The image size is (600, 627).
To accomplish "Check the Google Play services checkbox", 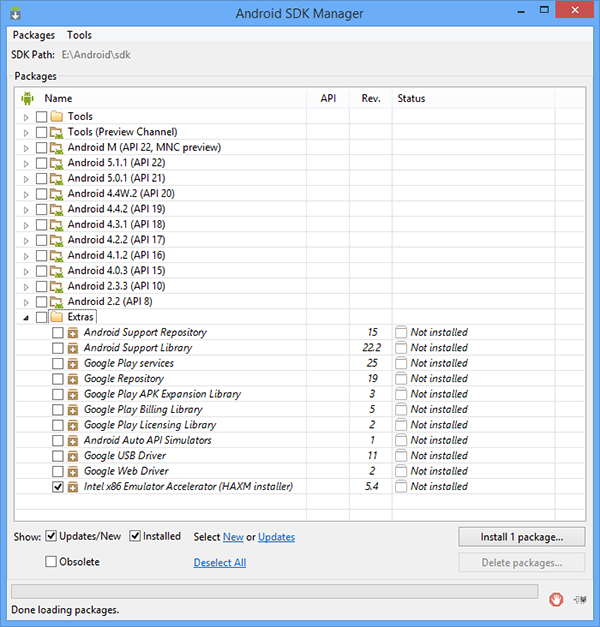I will pyautogui.click(x=58, y=363).
